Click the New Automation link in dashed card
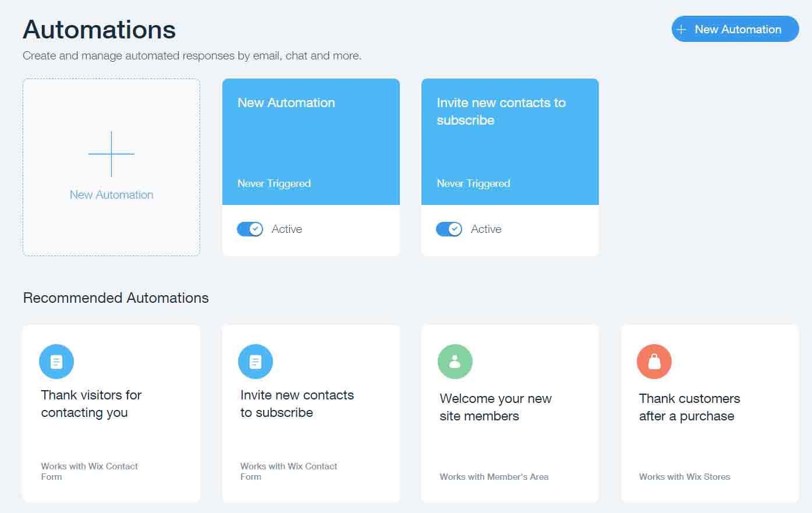The height and width of the screenshot is (513, 812). (x=112, y=195)
